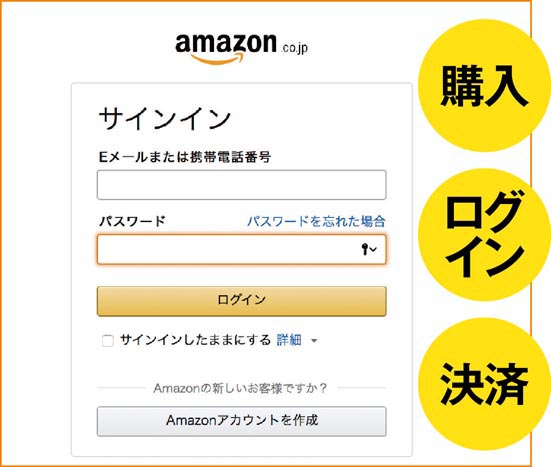Image resolution: width=551 pixels, height=467 pixels.
Task: Expand the arrow next to 詳細
Action: click(314, 340)
